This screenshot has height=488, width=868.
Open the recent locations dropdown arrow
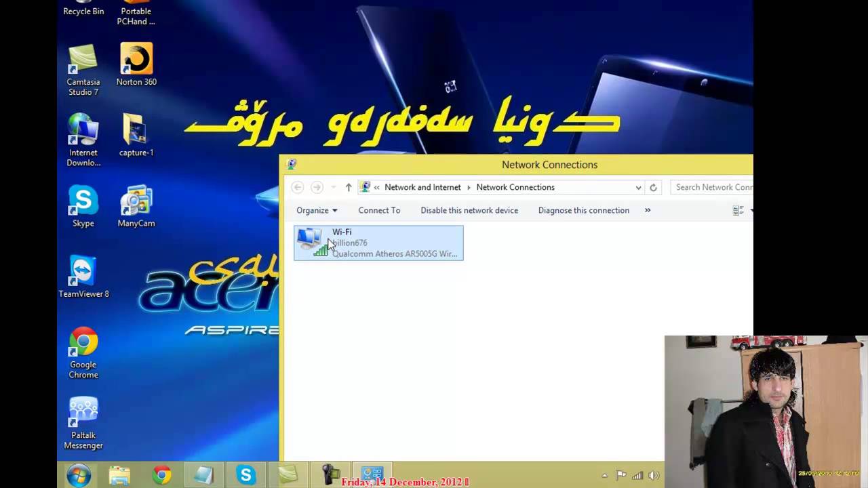[x=333, y=188]
